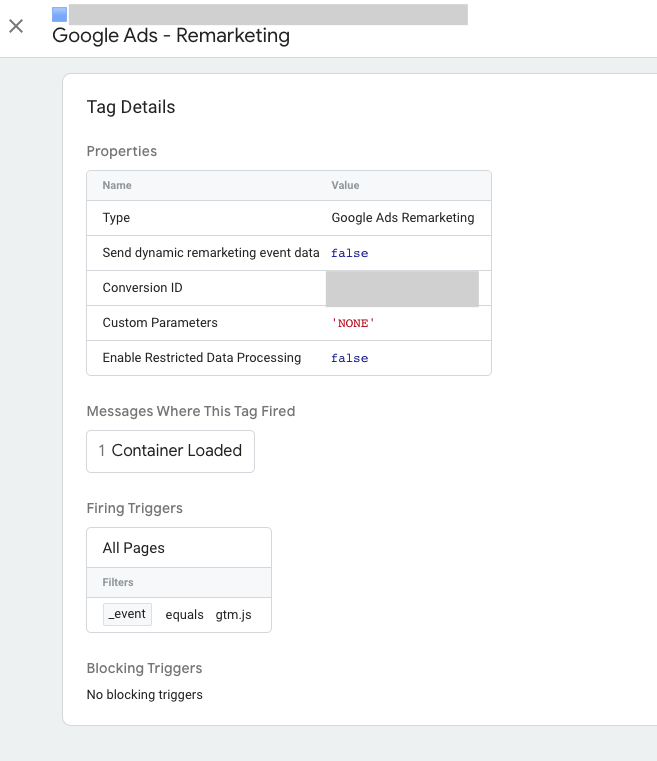Click the Google Ads Remarketing type value

click(x=402, y=218)
